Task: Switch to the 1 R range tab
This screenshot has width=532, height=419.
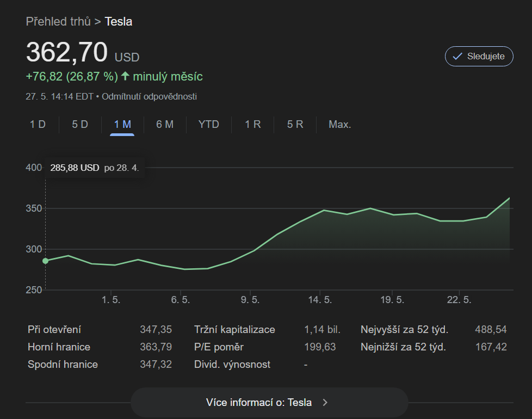Action: click(253, 124)
